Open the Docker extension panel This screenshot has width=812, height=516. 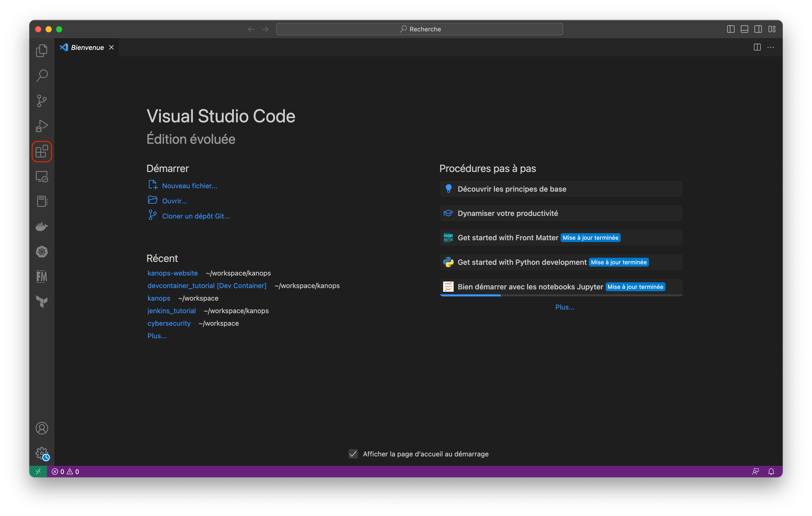tap(42, 226)
